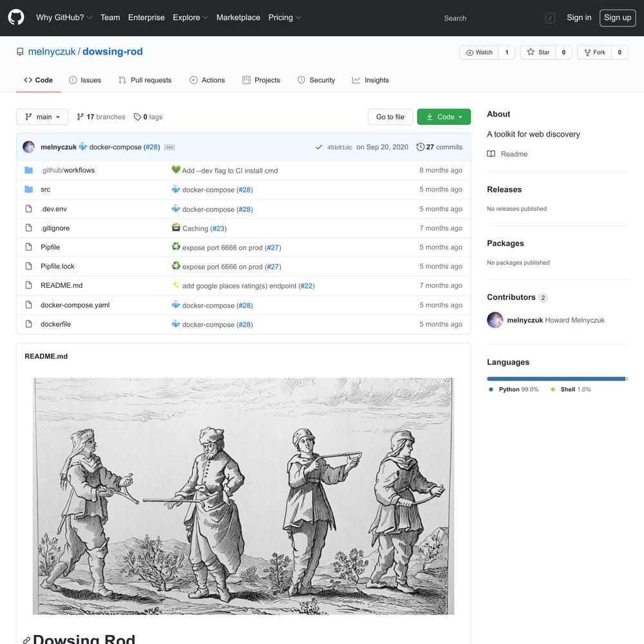This screenshot has width=644, height=644.
Task: Fork the dowsing-rod repository
Action: point(594,52)
